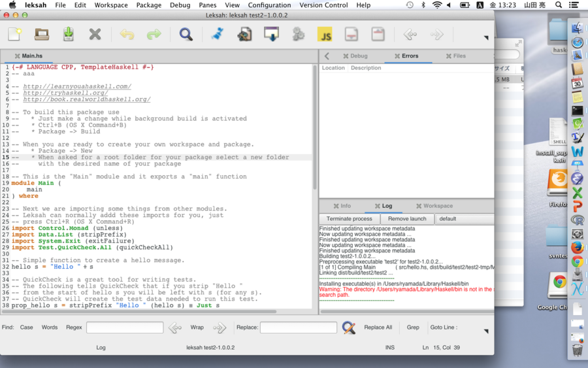Click the gray gears toolbar icon

click(298, 35)
